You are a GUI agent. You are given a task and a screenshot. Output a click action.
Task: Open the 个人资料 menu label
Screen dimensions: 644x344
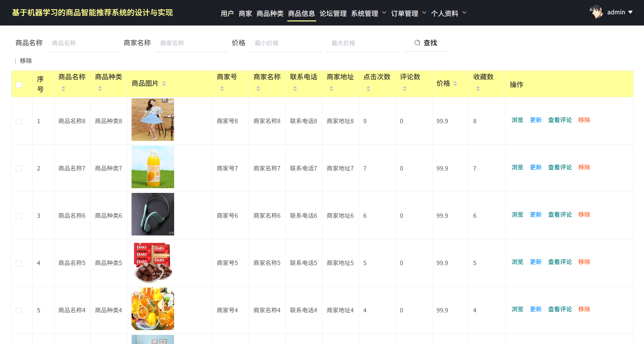(445, 14)
